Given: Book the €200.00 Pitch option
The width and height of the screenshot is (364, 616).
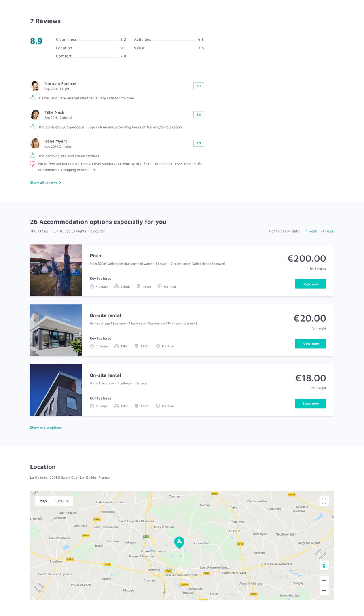Looking at the screenshot, I should click(x=310, y=284).
